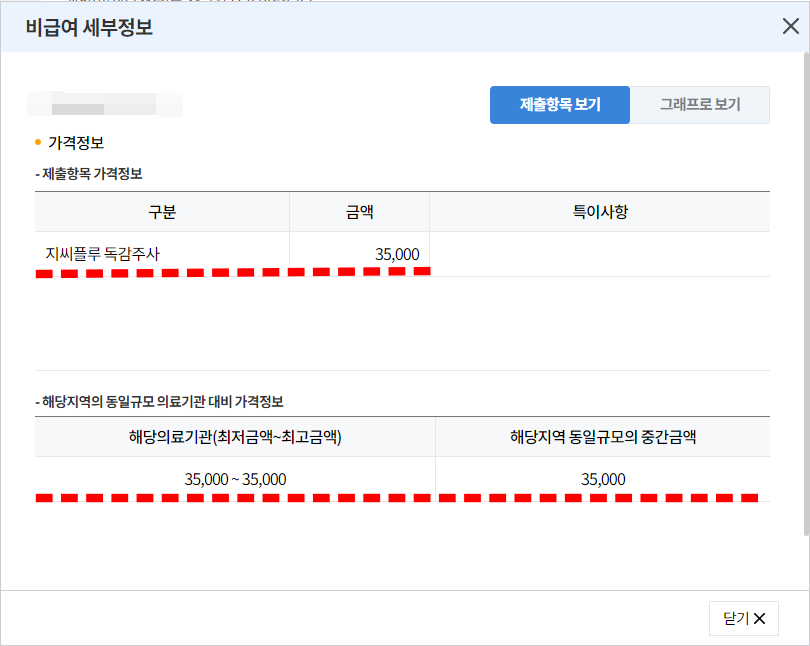Select the 35,000 ~ 35,000 price range

(x=235, y=479)
